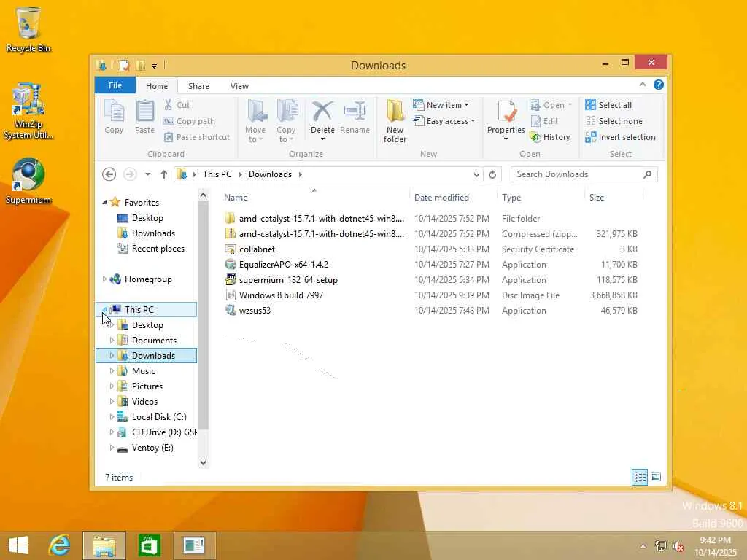The height and width of the screenshot is (560, 747).
Task: Expand Local Disk (C:) tree node
Action: [112, 416]
